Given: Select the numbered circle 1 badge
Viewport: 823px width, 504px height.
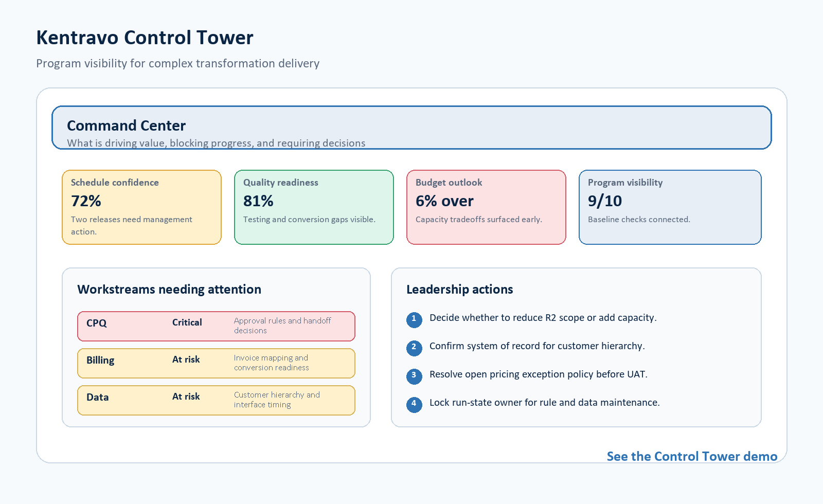Looking at the screenshot, I should 414,320.
